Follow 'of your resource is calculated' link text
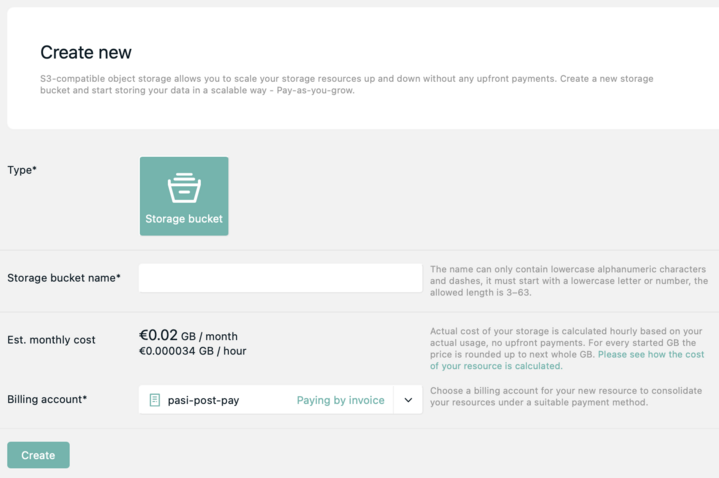Viewport: 719px width, 478px height. (496, 366)
